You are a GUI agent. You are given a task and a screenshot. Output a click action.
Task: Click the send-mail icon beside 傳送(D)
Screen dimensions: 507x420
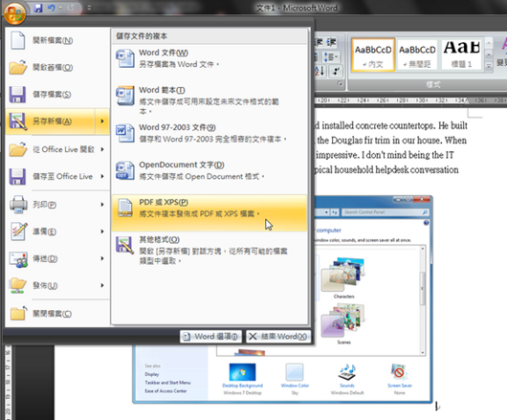click(x=18, y=259)
